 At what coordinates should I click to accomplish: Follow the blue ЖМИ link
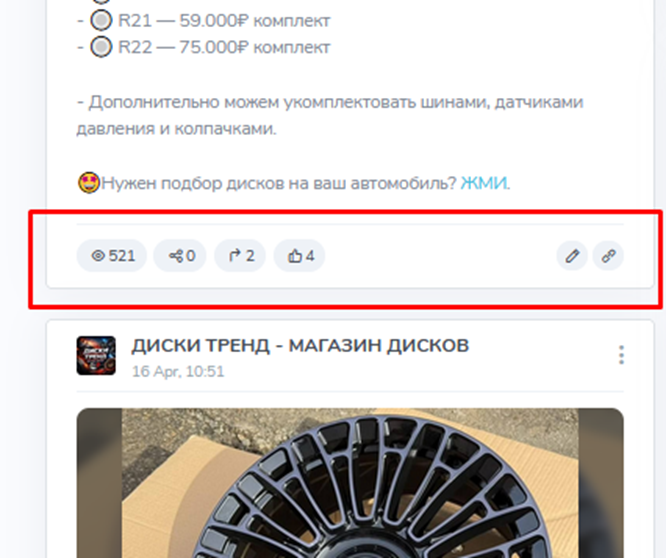point(484,183)
